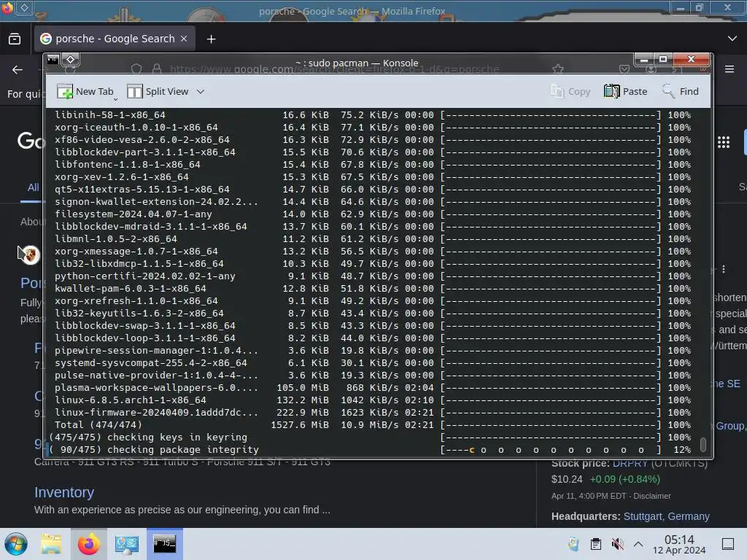Open the Firefox hamburger application menu
This screenshot has height=560, width=747.
click(x=729, y=69)
